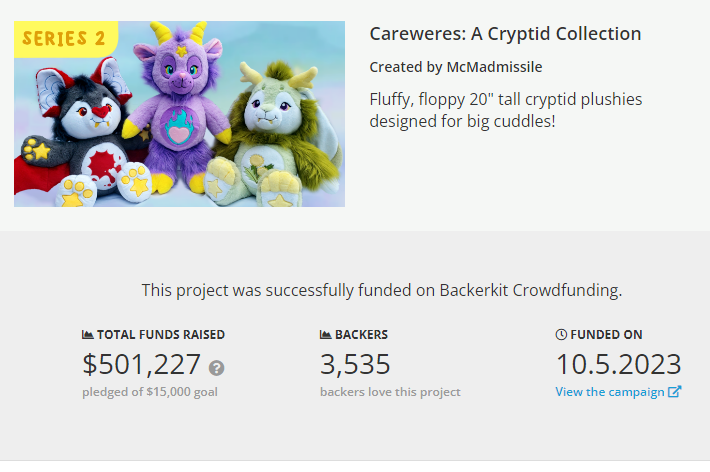Click the chart icon beside Total Funds Raised
The height and width of the screenshot is (472, 710).
click(x=88, y=335)
